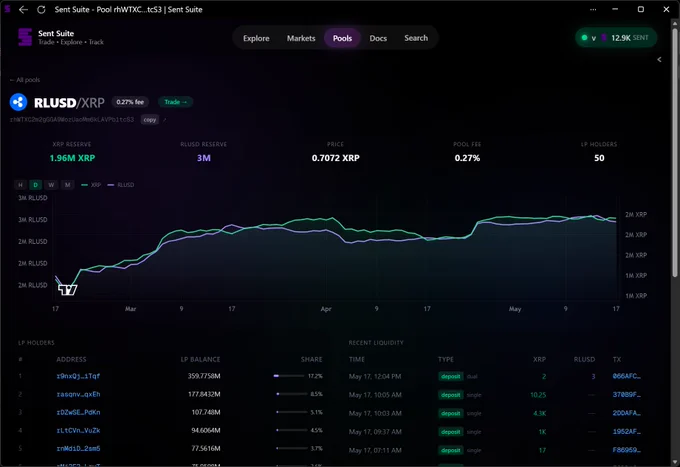The height and width of the screenshot is (467, 680).
Task: Click the deposit badge at 10:05 AM
Action: pos(451,395)
